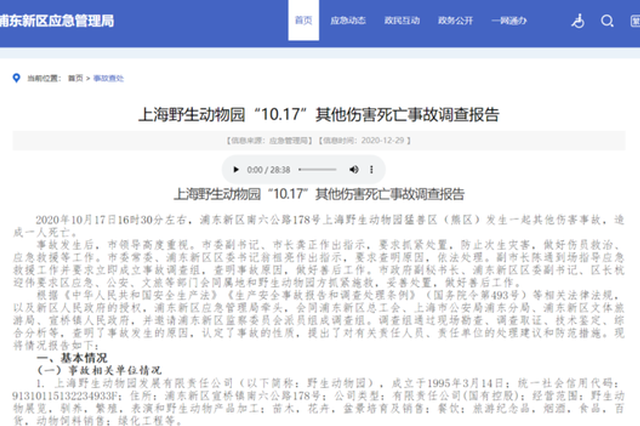The image size is (640, 426).
Task: Click the 一、基本情况 section heading
Action: pos(72,358)
